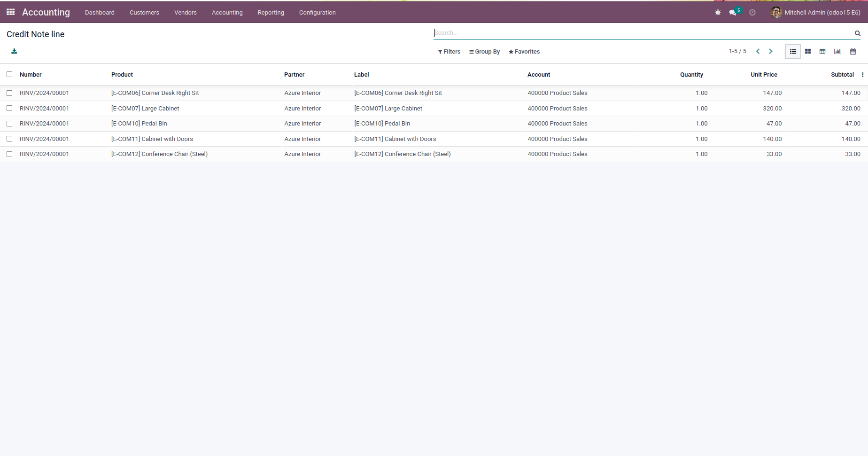This screenshot has width=868, height=456.
Task: Open the Filters dropdown
Action: click(x=449, y=52)
